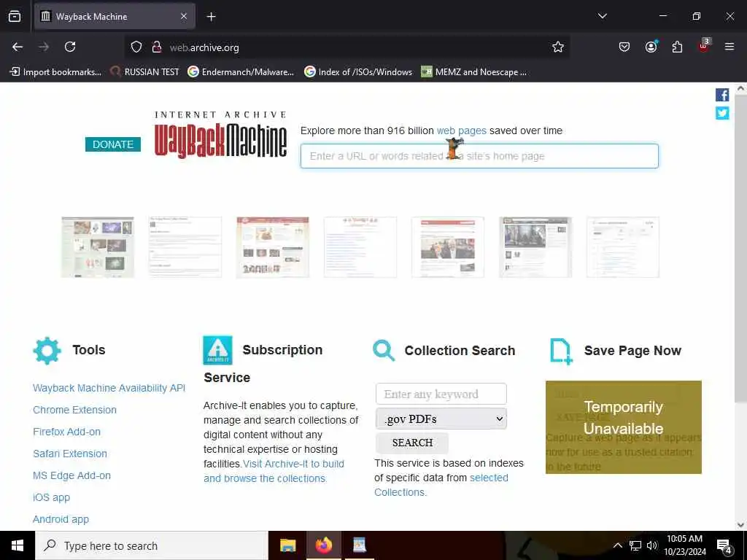747x560 pixels.
Task: Open the Endermanch/Malware bookmark
Action: coord(241,72)
